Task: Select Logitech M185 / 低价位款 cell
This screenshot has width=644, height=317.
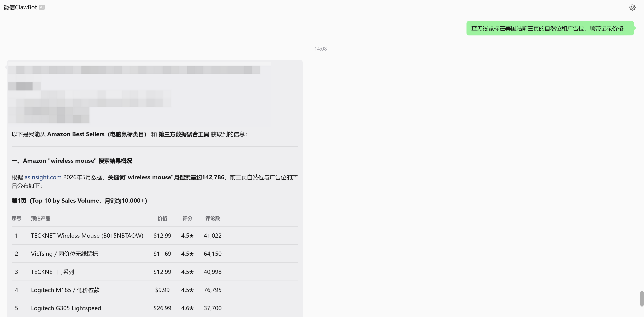Action: pyautogui.click(x=65, y=290)
